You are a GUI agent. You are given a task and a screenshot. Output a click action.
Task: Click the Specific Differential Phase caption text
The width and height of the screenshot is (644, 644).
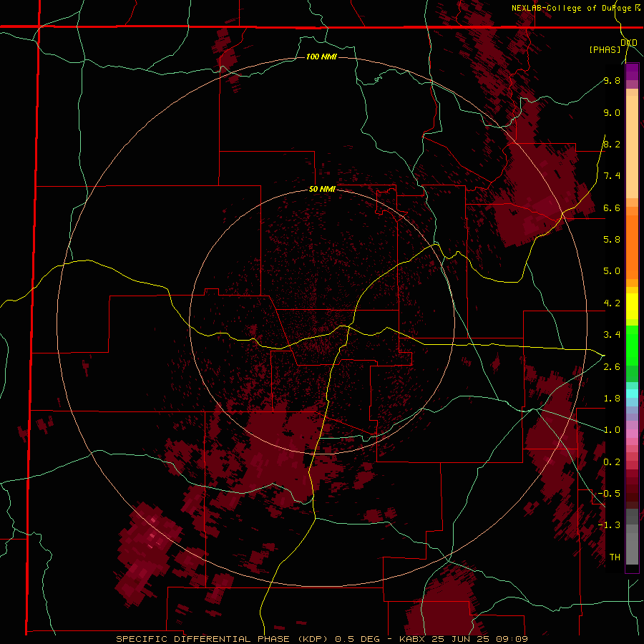click(322, 639)
